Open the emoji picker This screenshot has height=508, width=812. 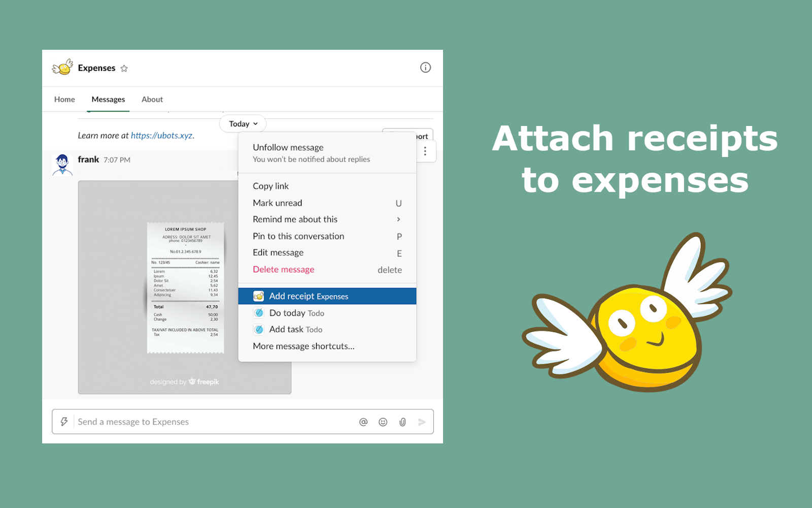coord(383,422)
